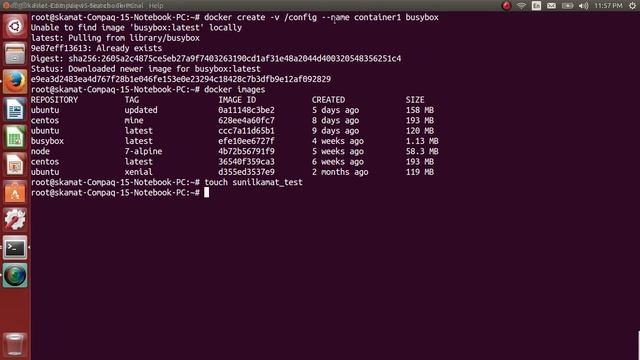Open LibreOffice Writer from the dock
640x360 pixels.
(15, 109)
